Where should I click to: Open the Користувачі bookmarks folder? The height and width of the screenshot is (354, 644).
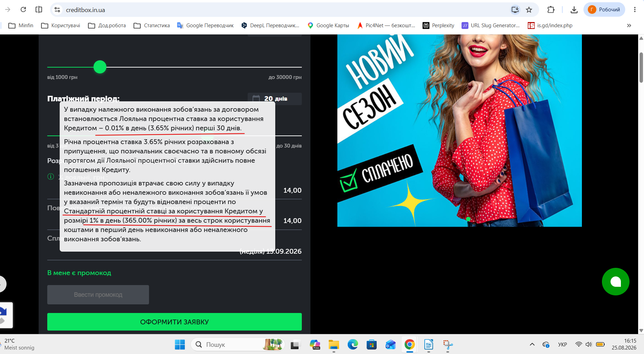click(x=61, y=26)
